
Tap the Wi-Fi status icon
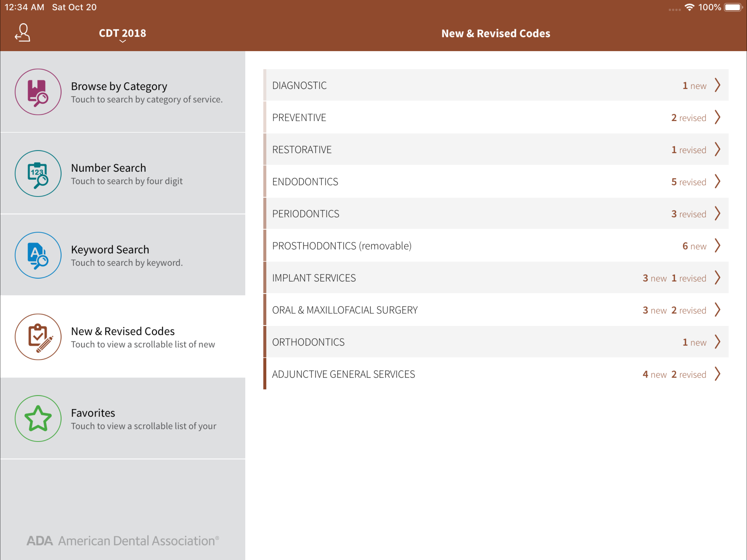[x=689, y=7]
